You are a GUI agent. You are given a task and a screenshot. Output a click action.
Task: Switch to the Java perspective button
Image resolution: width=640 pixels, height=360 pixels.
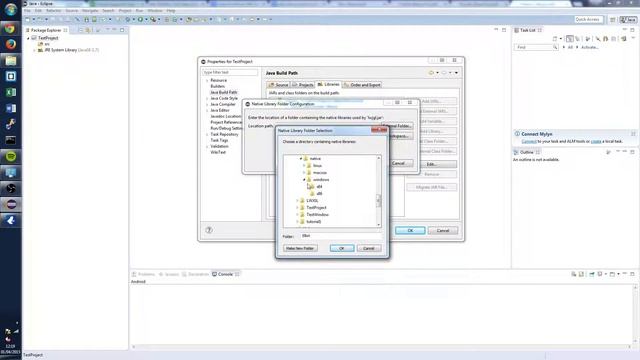(628, 20)
